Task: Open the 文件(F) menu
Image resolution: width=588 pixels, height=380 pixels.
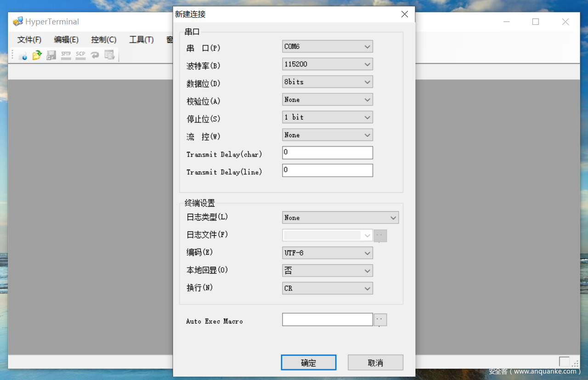Action: [x=29, y=40]
